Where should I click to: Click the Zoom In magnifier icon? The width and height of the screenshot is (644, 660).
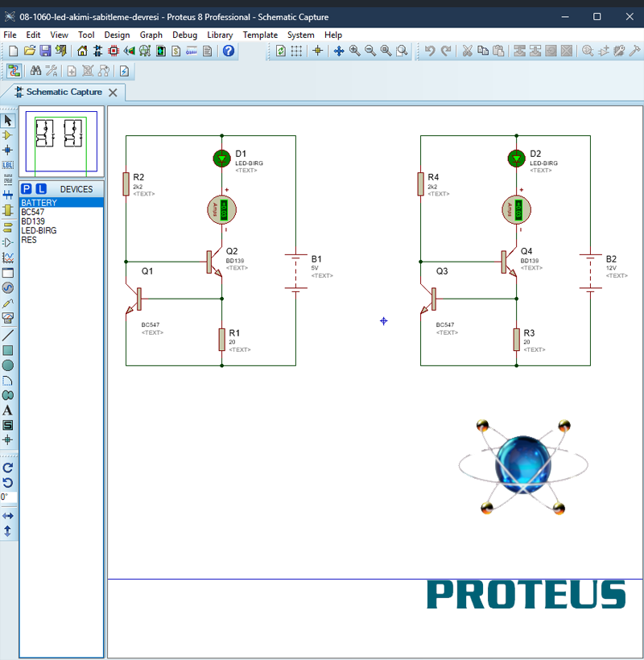click(354, 51)
